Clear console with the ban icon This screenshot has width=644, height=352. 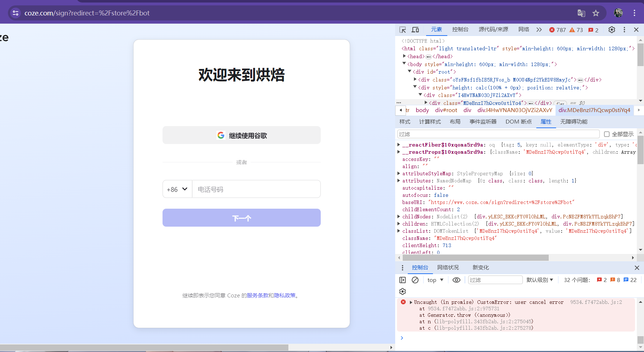[x=415, y=280]
